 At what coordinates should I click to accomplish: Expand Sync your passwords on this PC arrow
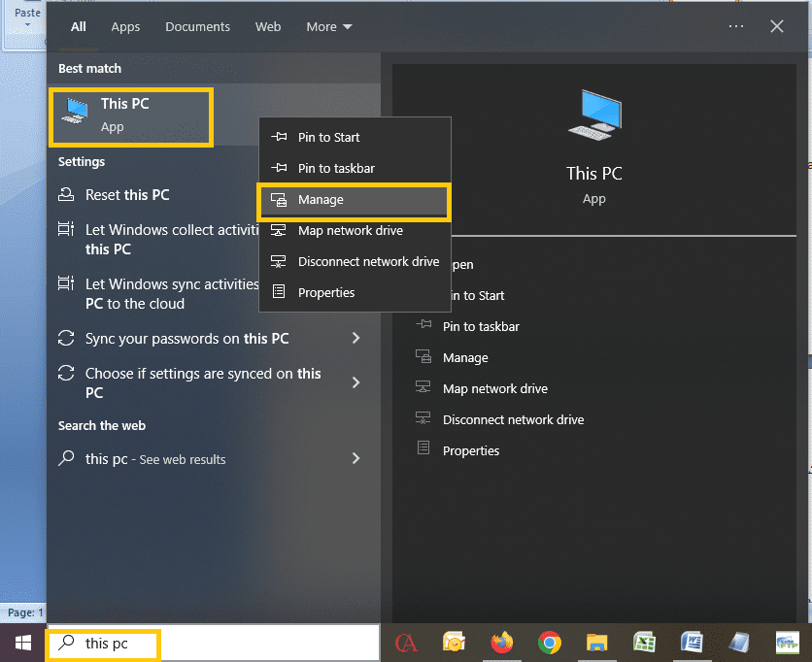tap(355, 338)
